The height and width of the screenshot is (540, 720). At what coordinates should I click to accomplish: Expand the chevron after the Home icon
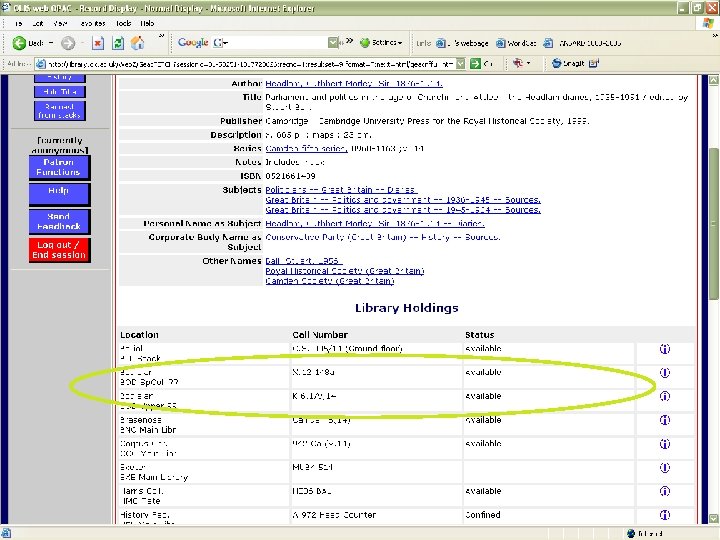[161, 37]
